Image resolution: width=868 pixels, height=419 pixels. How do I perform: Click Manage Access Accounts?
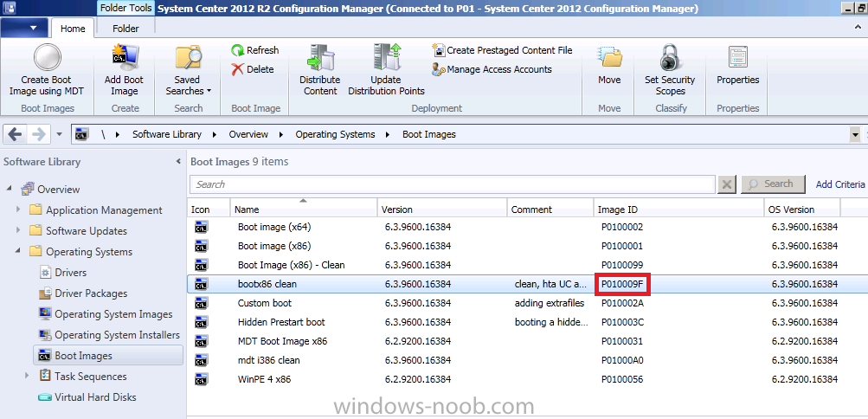492,69
